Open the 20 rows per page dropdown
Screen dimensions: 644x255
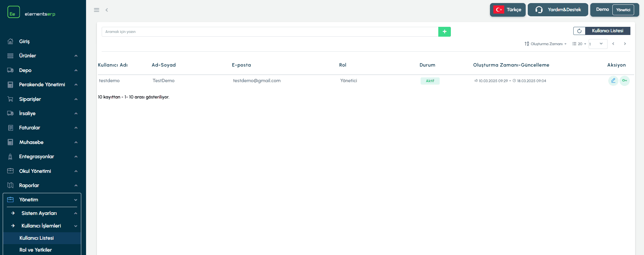579,44
